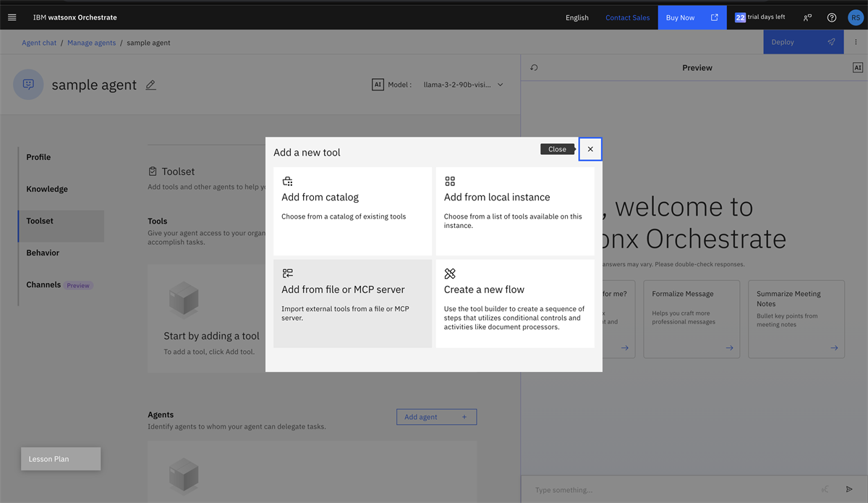The width and height of the screenshot is (868, 503).
Task: Click the sample agent breadcrumb text
Action: pos(148,43)
